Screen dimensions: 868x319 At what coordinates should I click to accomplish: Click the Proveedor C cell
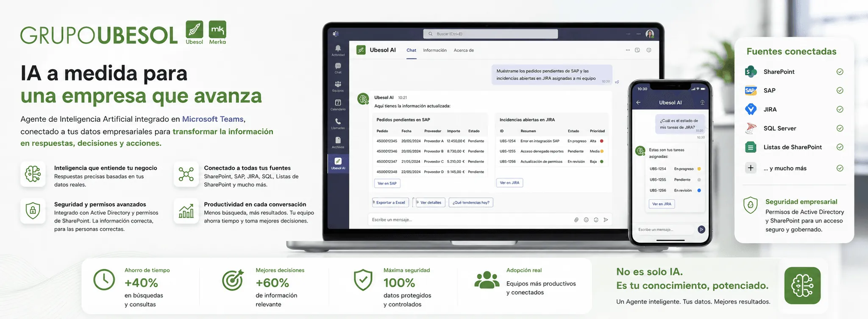[x=434, y=162]
